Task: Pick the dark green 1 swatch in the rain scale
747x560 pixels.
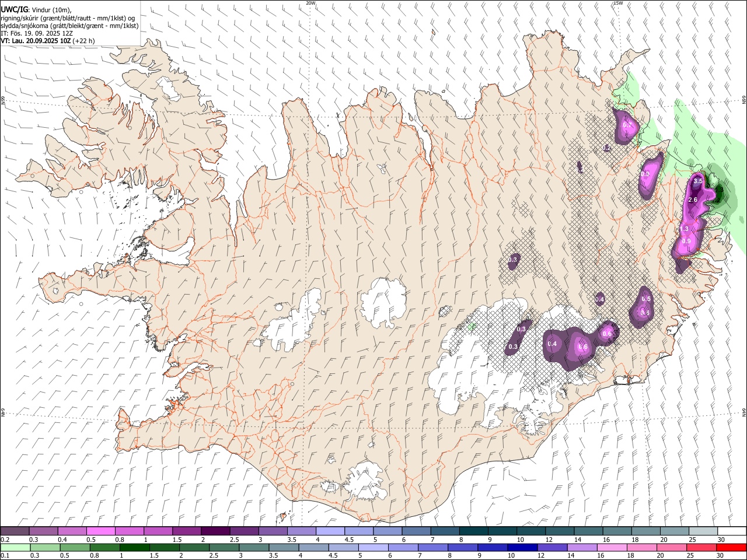Action: coord(134,548)
